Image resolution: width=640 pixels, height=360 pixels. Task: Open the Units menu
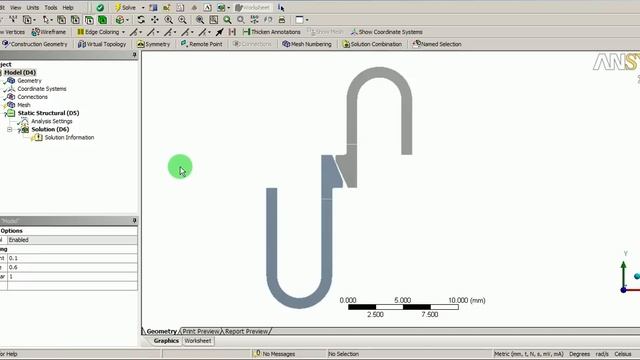coord(33,7)
